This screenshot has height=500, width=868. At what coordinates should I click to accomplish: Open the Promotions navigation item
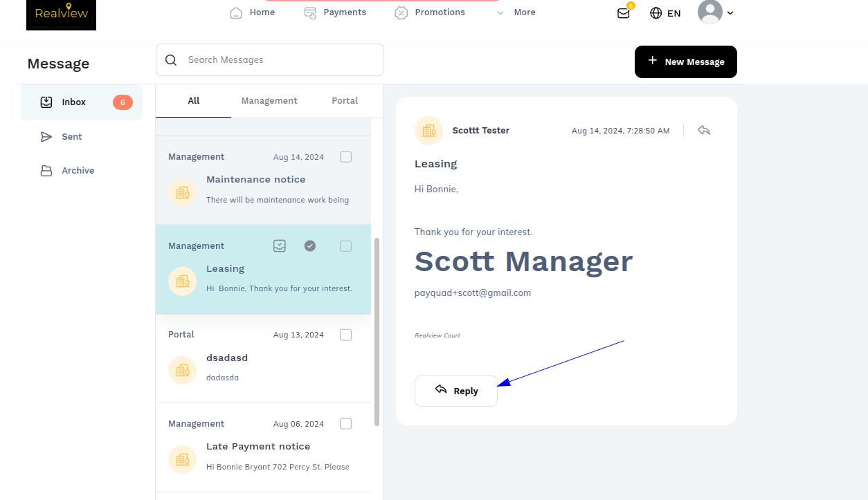pyautogui.click(x=430, y=12)
